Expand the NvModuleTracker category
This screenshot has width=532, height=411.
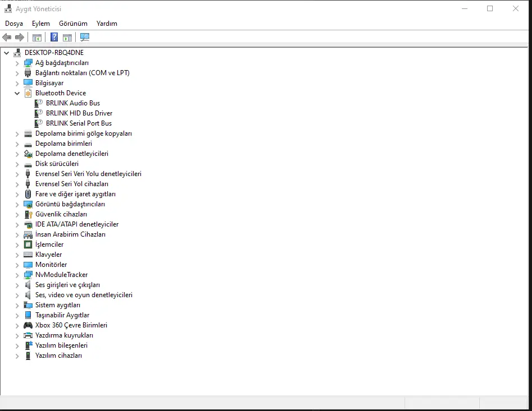(x=17, y=275)
